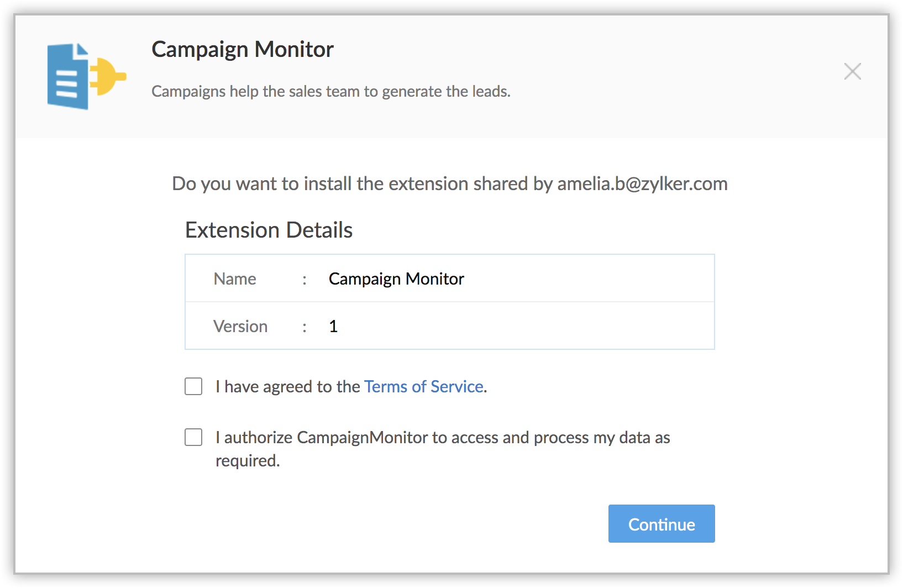Click the 'Campaigns help the sales team' description
This screenshot has width=903, height=588.
(x=330, y=91)
